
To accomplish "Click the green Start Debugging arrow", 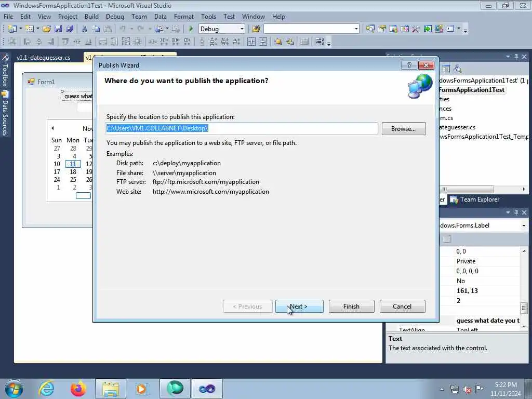I will click(x=191, y=29).
